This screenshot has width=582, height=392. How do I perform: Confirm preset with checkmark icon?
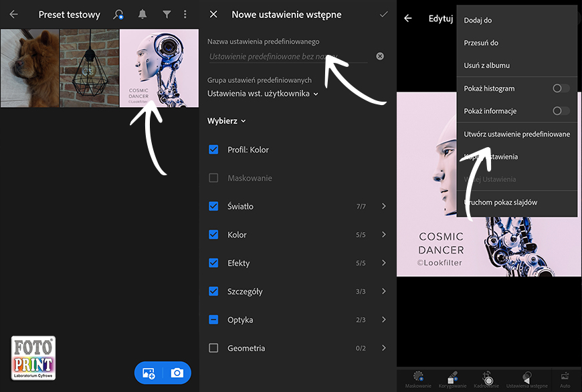point(384,14)
